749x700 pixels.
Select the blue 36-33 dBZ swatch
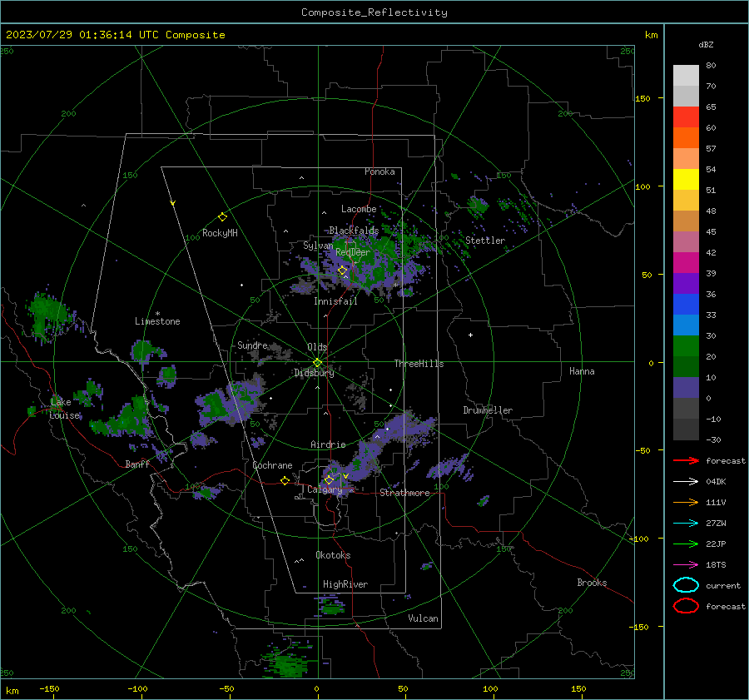(686, 305)
